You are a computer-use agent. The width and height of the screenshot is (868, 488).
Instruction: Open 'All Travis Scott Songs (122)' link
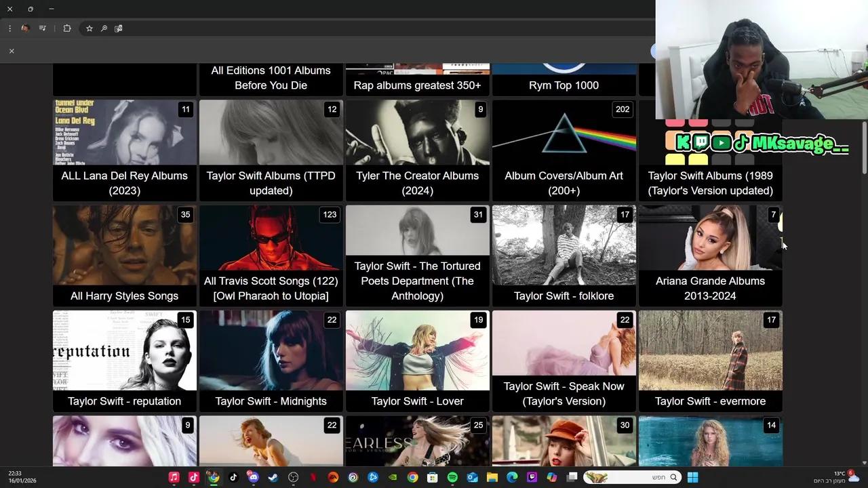point(271,288)
